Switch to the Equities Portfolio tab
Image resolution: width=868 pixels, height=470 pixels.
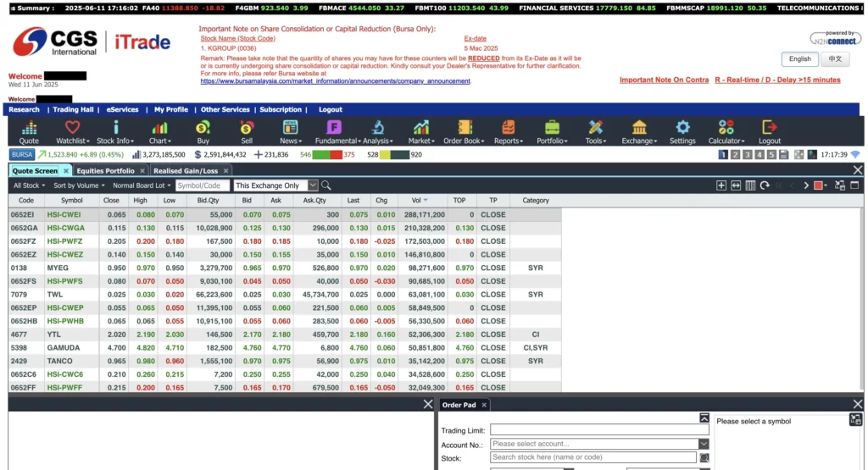pos(105,171)
